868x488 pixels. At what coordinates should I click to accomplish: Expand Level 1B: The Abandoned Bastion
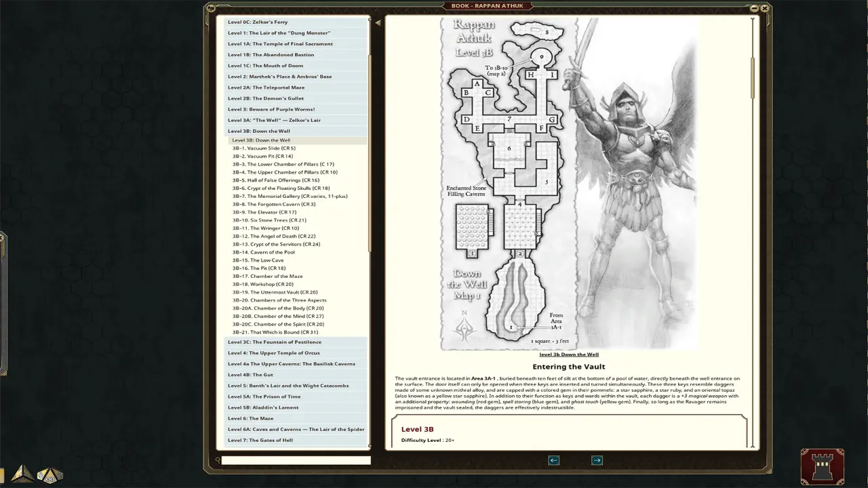click(x=296, y=55)
